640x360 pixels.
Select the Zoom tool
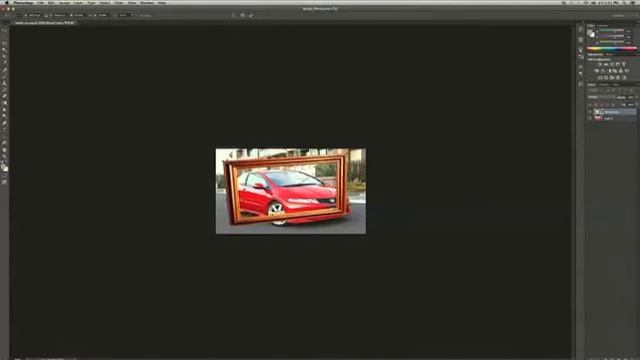(x=4, y=157)
